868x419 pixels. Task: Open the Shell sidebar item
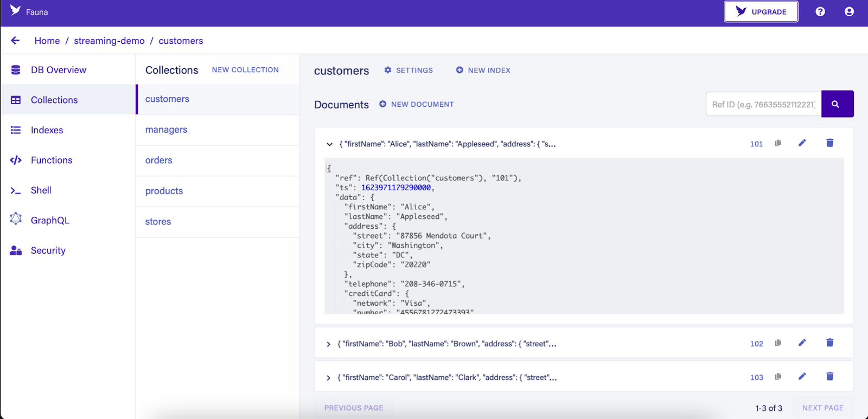41,190
